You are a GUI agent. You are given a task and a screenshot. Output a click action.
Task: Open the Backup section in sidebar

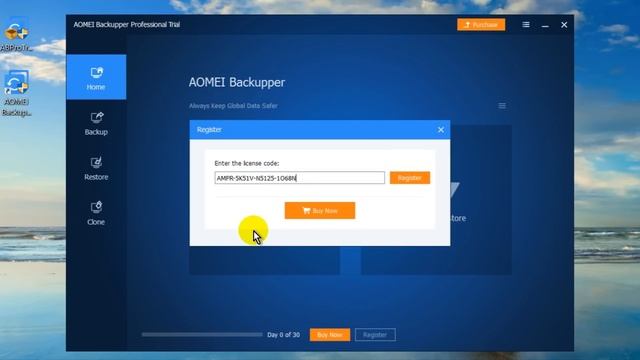tap(96, 124)
